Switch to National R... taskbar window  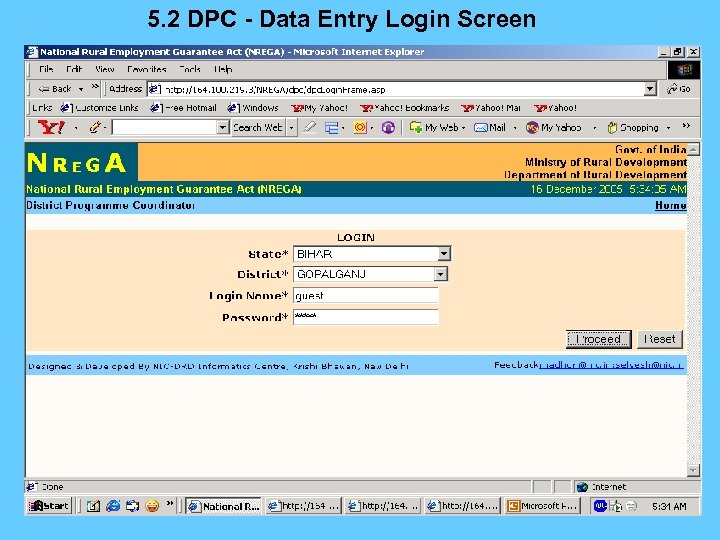(x=224, y=506)
